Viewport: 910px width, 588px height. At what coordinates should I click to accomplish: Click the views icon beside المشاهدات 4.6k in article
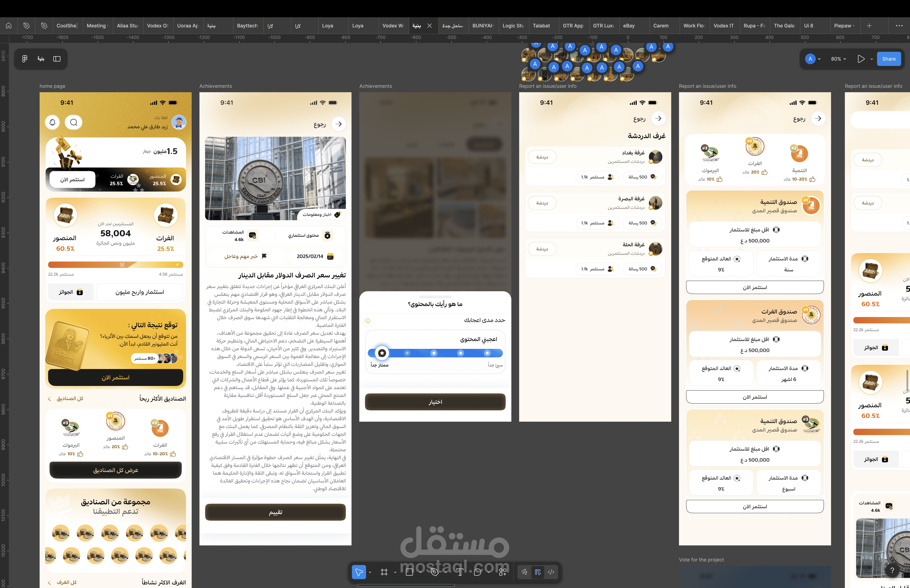point(253,235)
